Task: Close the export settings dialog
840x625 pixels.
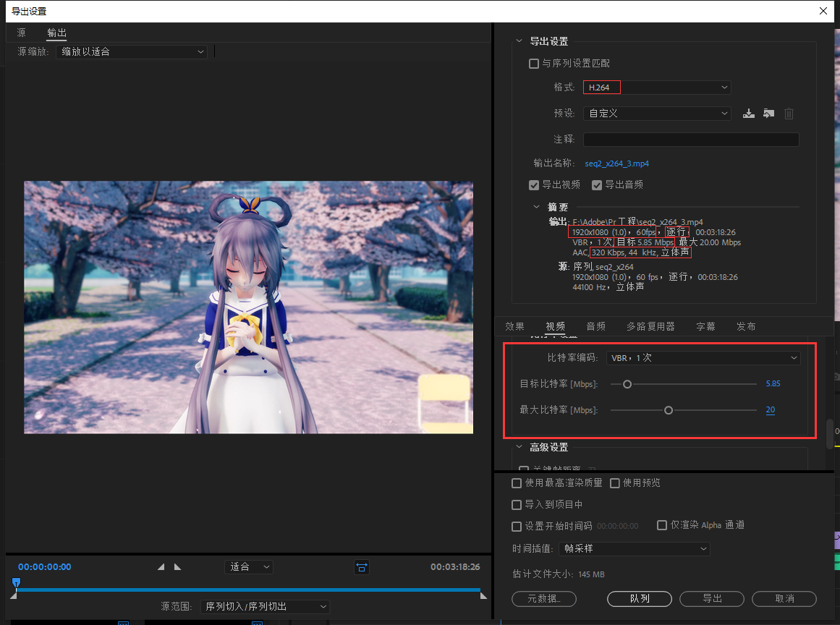Action: [x=823, y=11]
